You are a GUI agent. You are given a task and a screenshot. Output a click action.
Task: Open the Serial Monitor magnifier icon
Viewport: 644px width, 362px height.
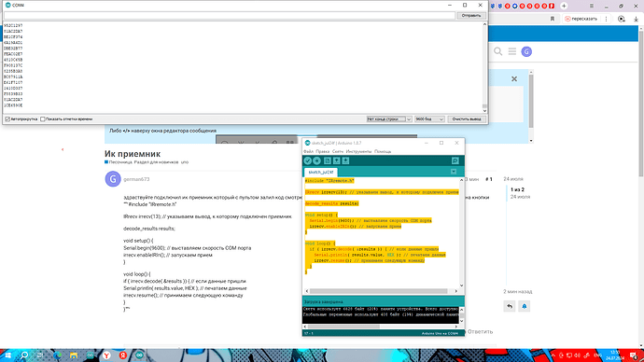(x=455, y=160)
